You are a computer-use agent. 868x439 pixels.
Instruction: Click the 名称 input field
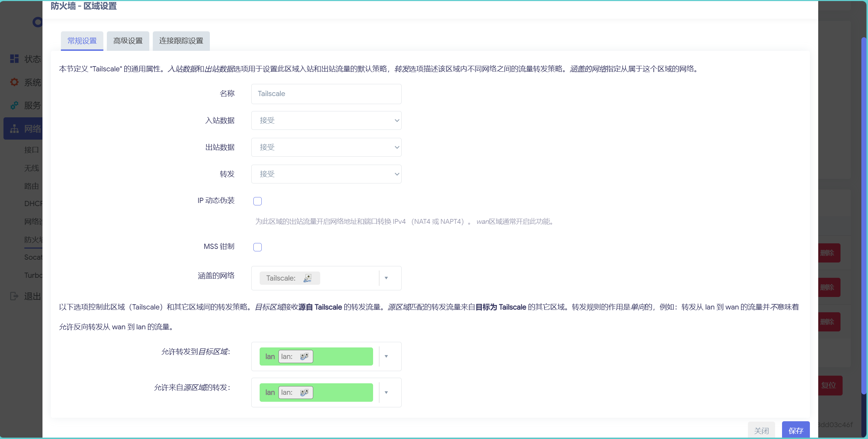(x=326, y=94)
